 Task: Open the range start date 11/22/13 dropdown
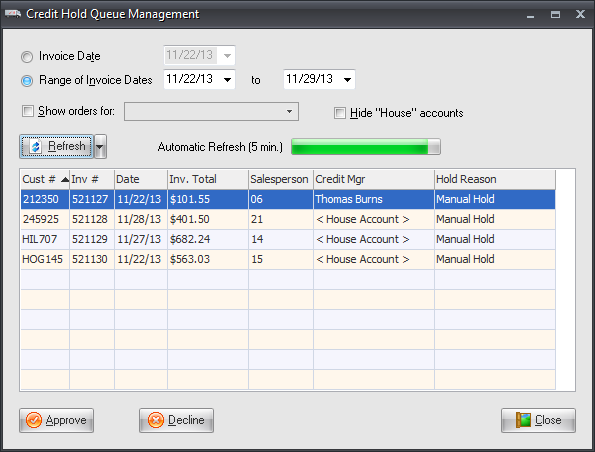pos(227,79)
